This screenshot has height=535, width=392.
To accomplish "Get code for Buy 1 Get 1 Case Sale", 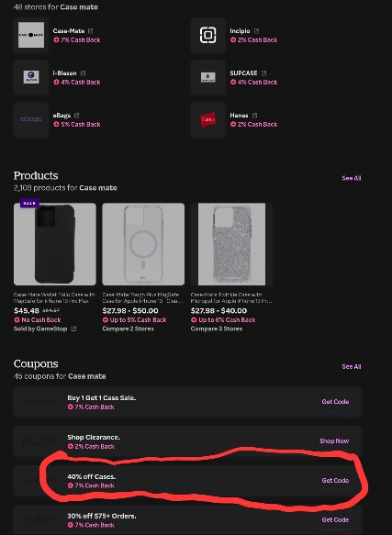I will tap(335, 402).
